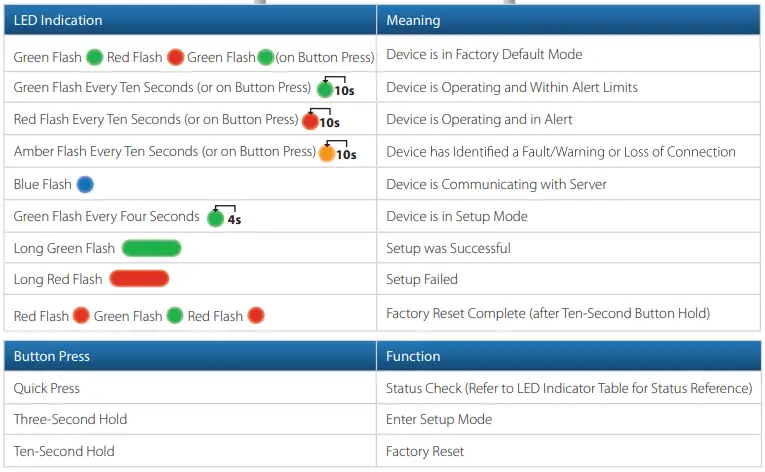765x472 pixels.
Task: Select the Function column header
Action: click(x=413, y=356)
